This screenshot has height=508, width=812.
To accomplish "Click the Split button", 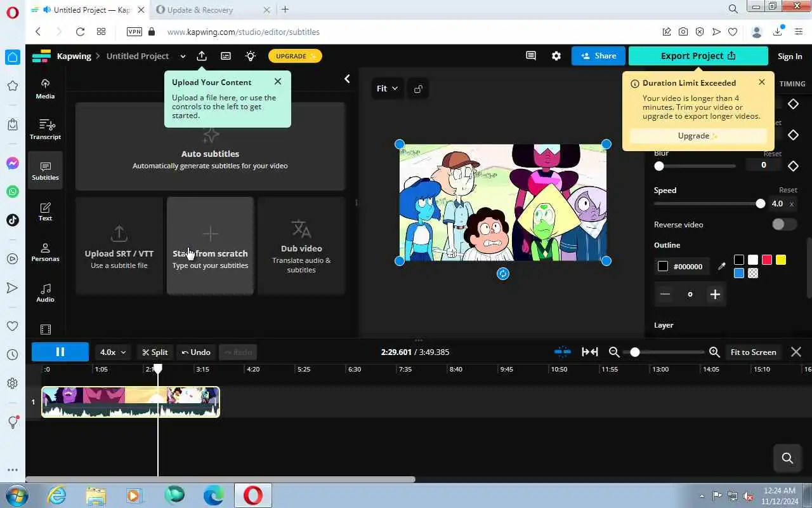I will [x=155, y=352].
